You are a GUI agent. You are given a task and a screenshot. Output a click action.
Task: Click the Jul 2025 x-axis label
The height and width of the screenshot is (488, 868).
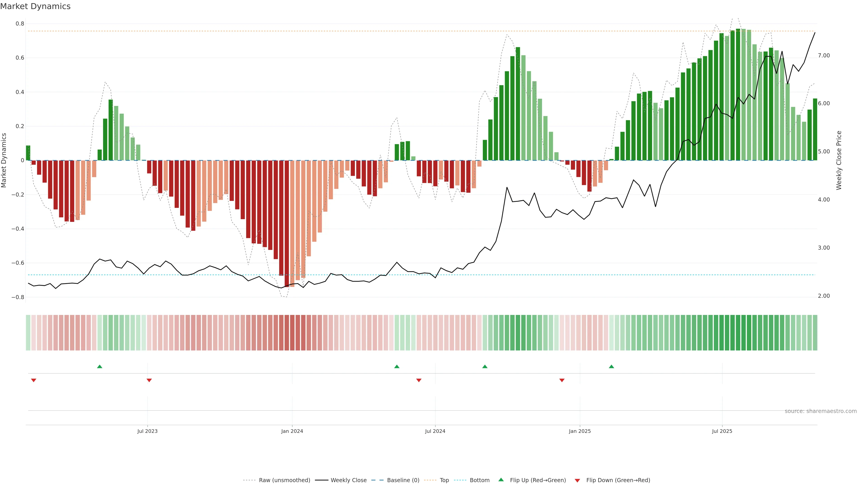(x=722, y=431)
